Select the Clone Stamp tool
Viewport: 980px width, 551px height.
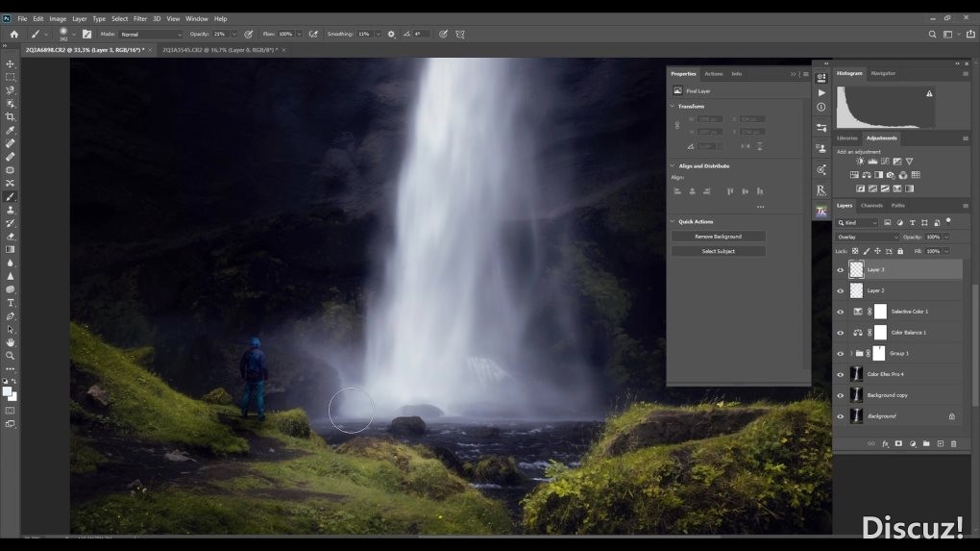tap(10, 211)
